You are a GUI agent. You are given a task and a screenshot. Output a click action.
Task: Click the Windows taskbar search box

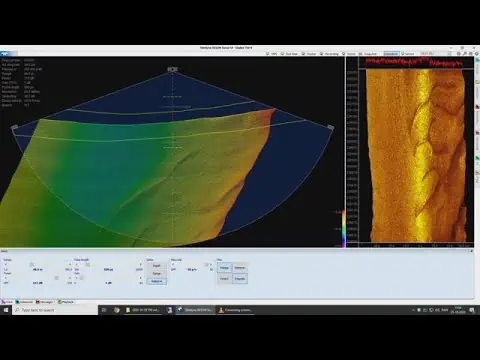(x=55, y=310)
